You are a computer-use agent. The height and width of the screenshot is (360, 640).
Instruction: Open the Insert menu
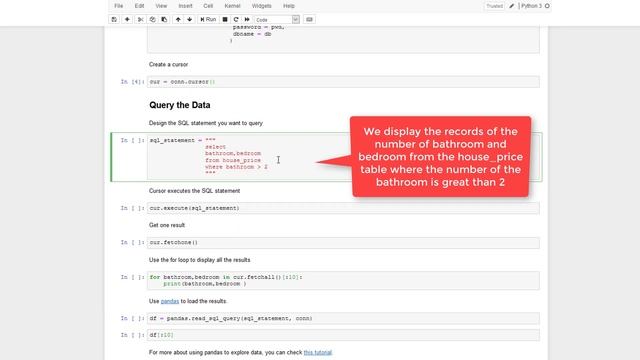[x=185, y=6]
